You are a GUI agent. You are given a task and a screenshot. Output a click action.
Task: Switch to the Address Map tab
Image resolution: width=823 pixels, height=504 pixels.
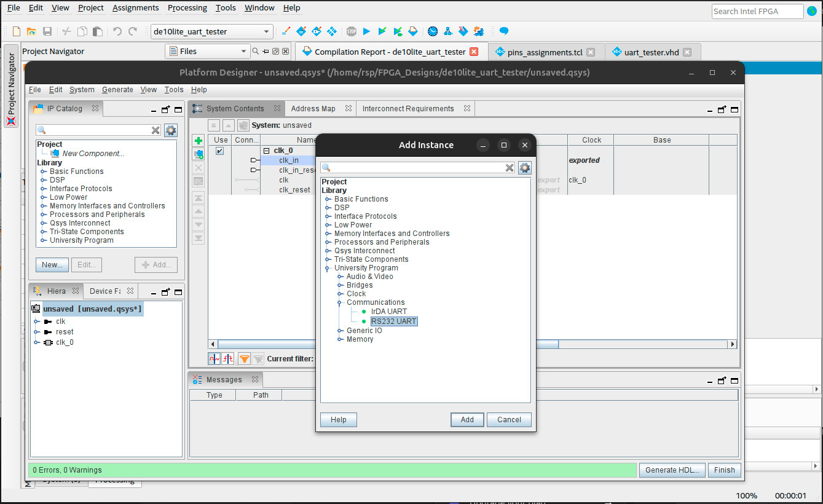click(x=313, y=109)
